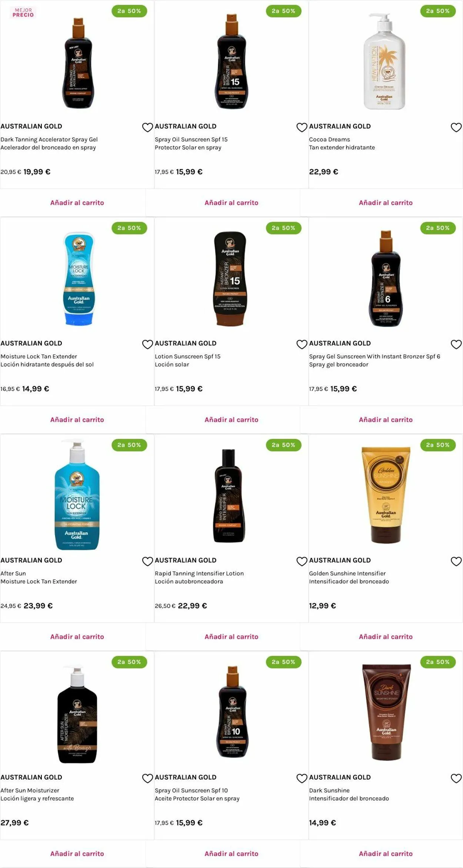Click 2a 50% badge on After Sun Moisturizer
Image resolution: width=463 pixels, height=868 pixels.
(129, 662)
